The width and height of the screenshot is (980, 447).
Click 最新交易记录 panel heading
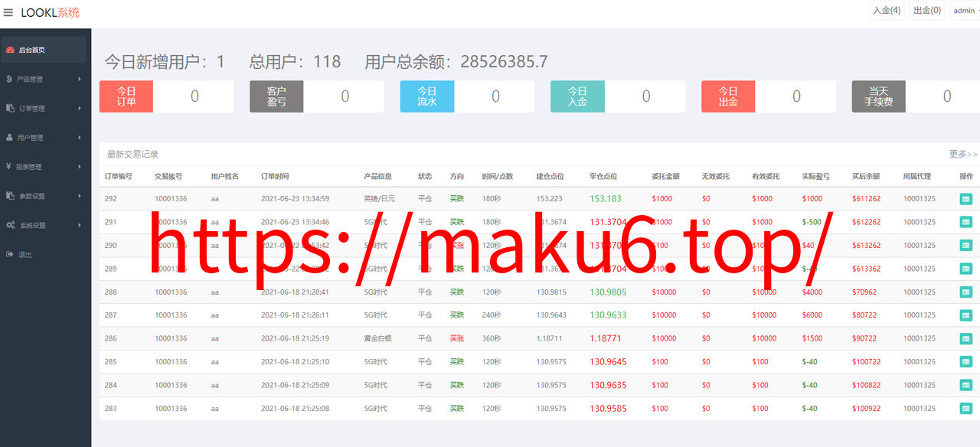click(132, 154)
